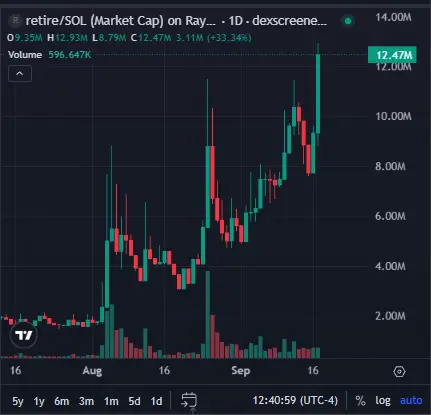
Task: Open the chart settings gear icon
Action: pyautogui.click(x=399, y=371)
